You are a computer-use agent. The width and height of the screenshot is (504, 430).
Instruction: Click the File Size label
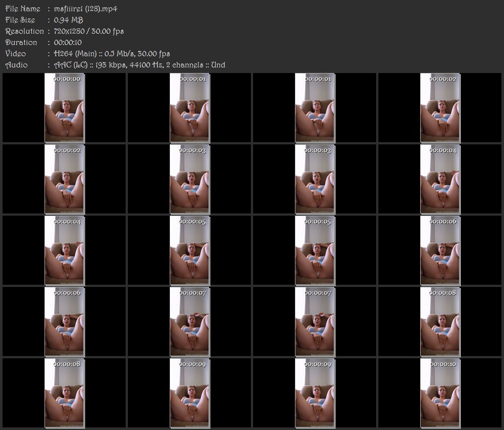(x=20, y=20)
